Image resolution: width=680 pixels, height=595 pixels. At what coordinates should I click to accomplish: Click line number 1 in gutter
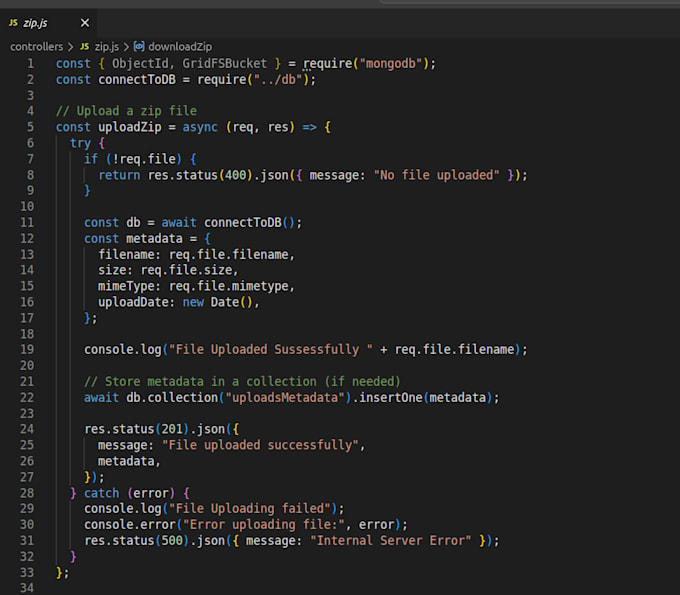click(30, 64)
